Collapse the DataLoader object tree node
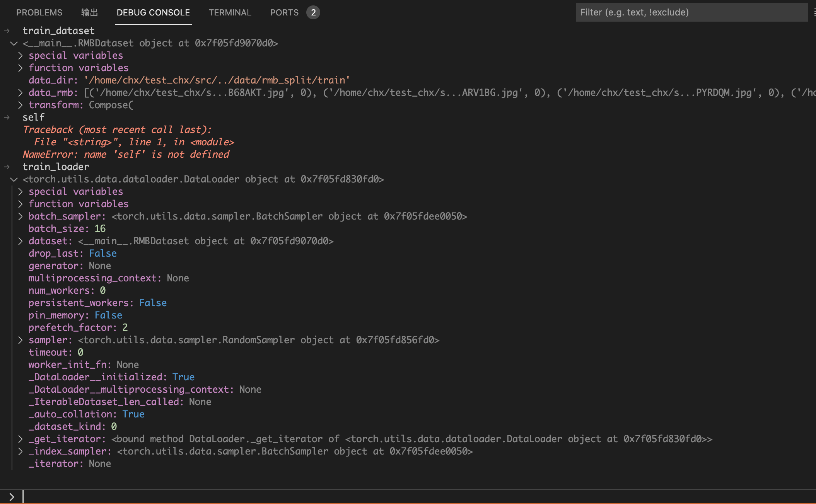This screenshot has width=816, height=504. point(14,179)
